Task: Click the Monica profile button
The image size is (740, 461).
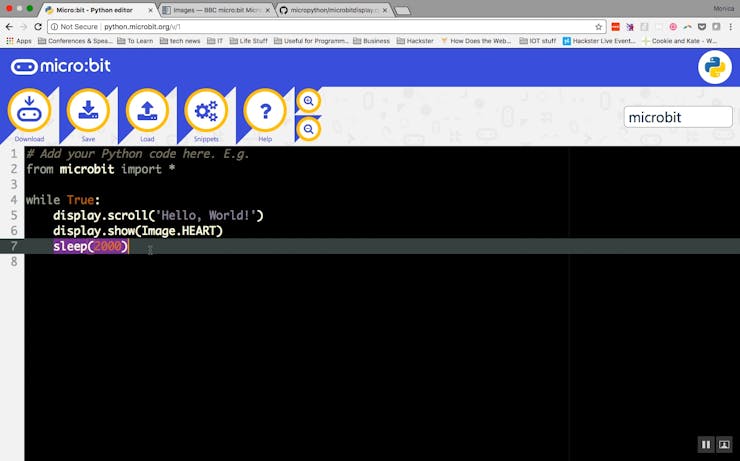Action: pos(723,8)
